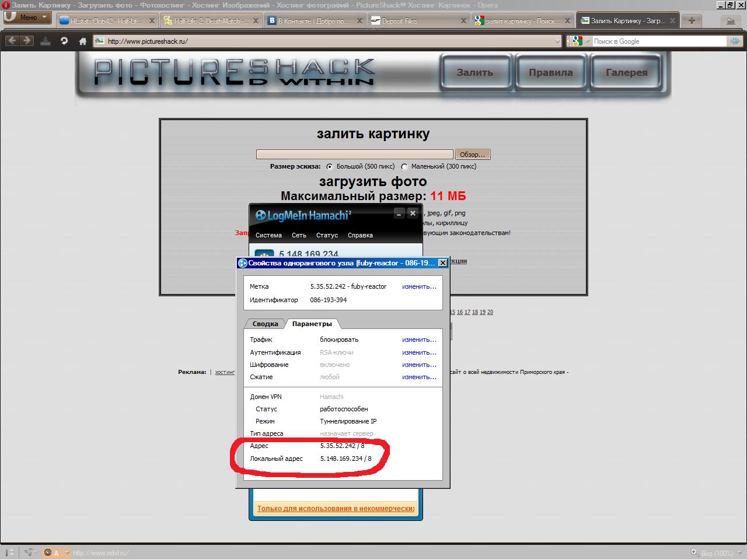This screenshot has width=747, height=560.
Task: Open the Система menu in Hamachi
Action: [x=268, y=235]
